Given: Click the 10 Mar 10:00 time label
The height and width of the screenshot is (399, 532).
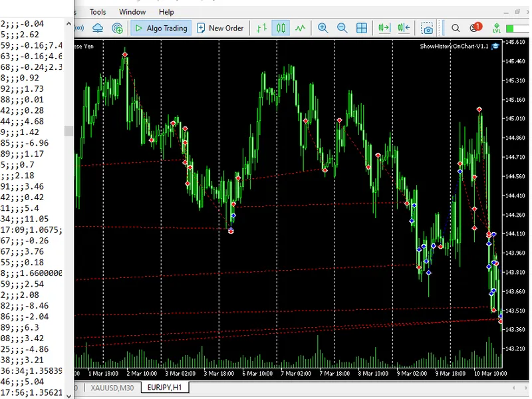Looking at the screenshot, I should click(x=490, y=373).
